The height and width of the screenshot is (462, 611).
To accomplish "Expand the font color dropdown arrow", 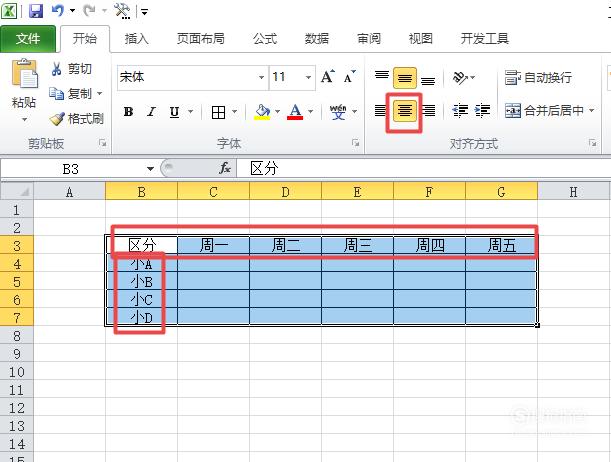I will [x=310, y=112].
